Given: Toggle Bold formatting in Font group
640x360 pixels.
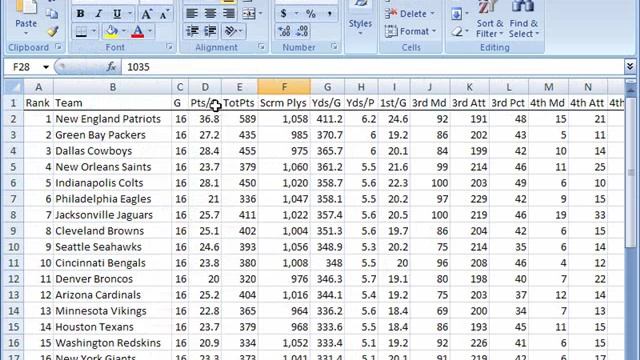Looking at the screenshot, I should pyautogui.click(x=80, y=14).
